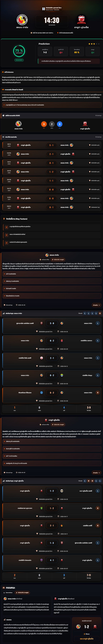103x644 pixels.
Task: Click the three-star rating in the Prediction card
Action: click(91, 44)
